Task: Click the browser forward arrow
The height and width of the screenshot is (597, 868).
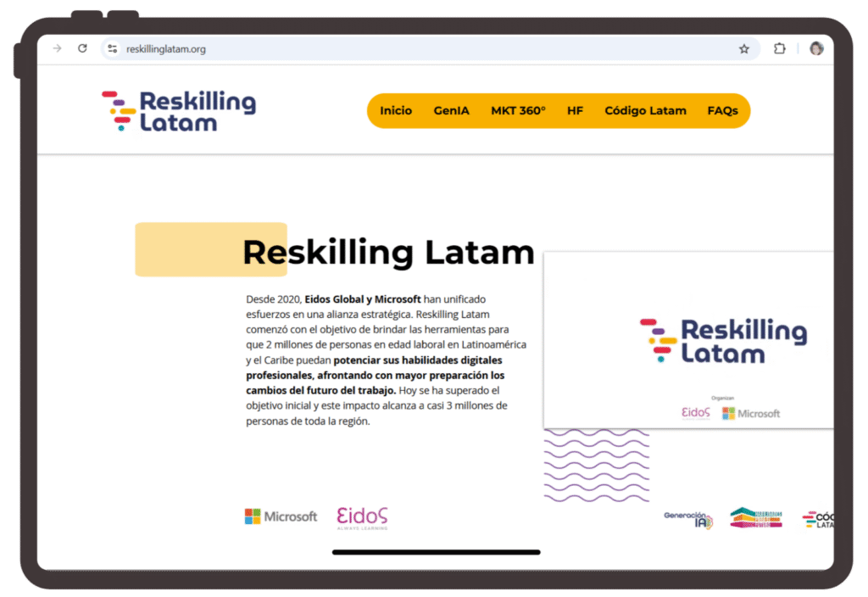Action: (58, 48)
